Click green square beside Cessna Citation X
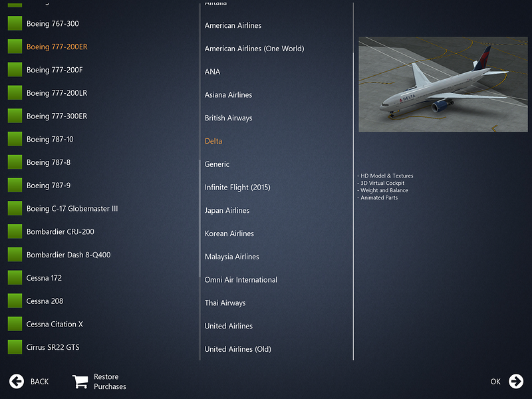The image size is (532, 399). [x=15, y=324]
